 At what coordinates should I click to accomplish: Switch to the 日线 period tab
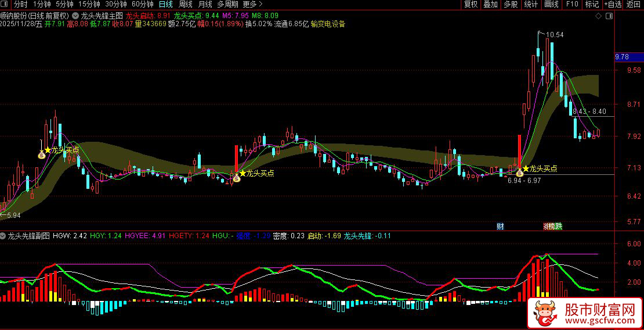166,4
